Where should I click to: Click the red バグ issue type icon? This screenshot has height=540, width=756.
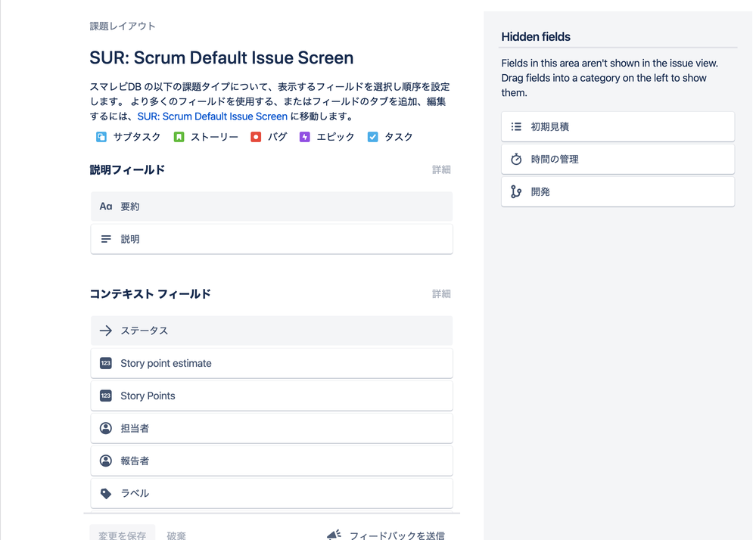256,137
